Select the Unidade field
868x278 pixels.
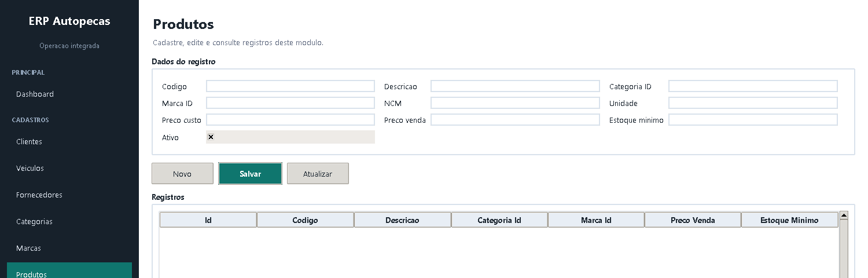[x=753, y=103]
